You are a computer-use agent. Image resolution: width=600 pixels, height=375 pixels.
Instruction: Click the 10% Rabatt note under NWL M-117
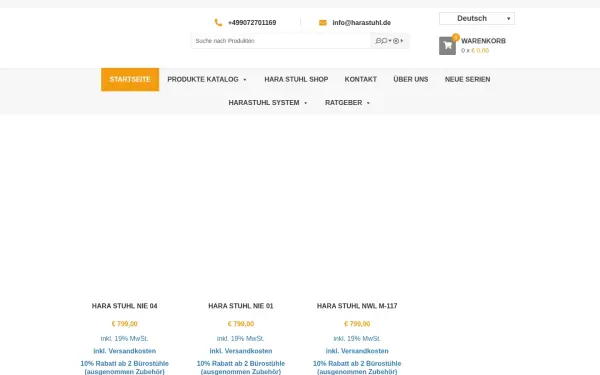pyautogui.click(x=357, y=367)
